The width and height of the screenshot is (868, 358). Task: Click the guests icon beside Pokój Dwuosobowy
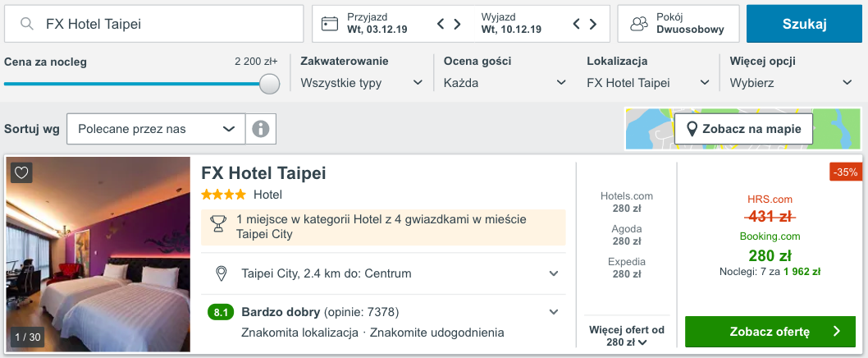[639, 24]
